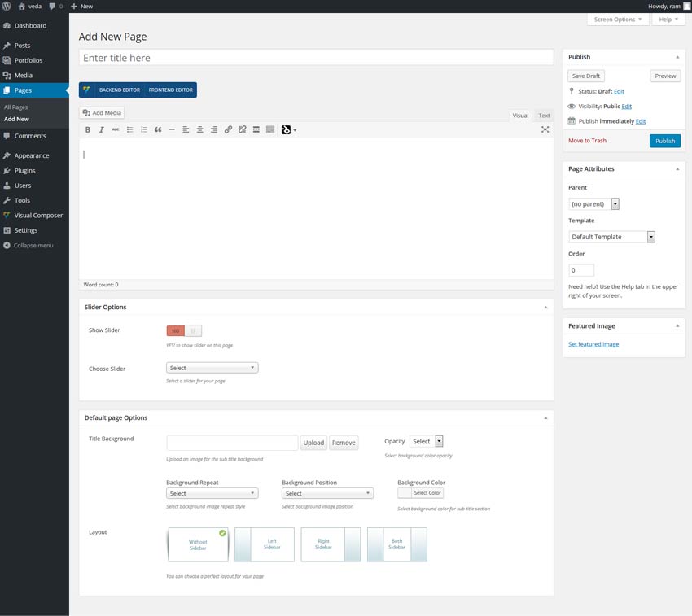Switch to the Text editor tab
This screenshot has width=692, height=616.
tap(543, 115)
